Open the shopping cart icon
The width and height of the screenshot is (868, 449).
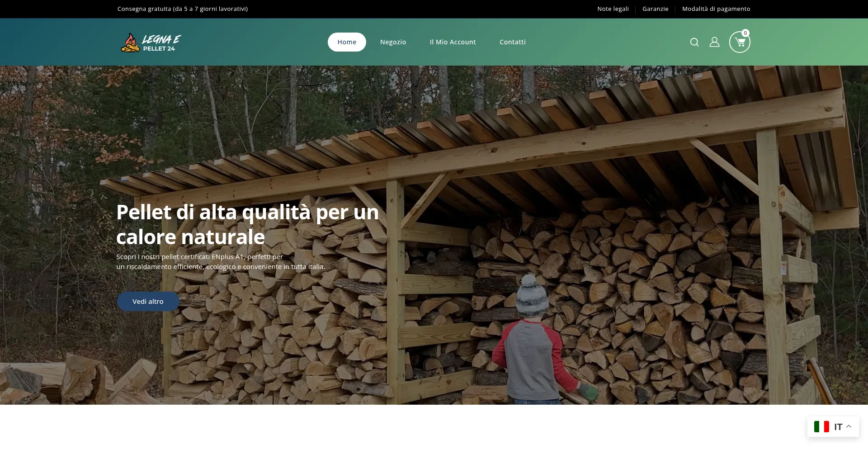coord(740,43)
